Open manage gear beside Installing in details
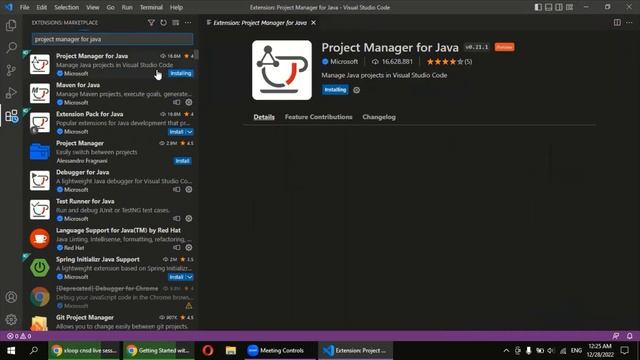 tap(356, 90)
